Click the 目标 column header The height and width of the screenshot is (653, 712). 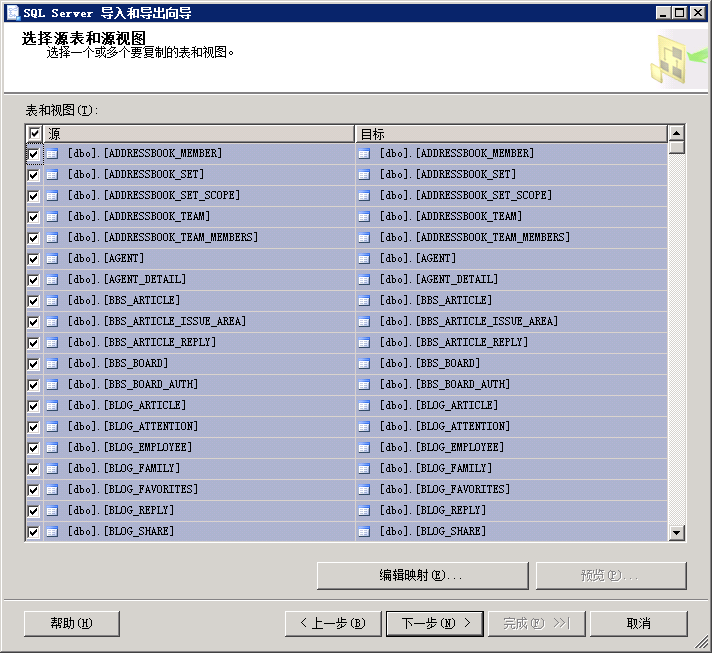pos(511,134)
